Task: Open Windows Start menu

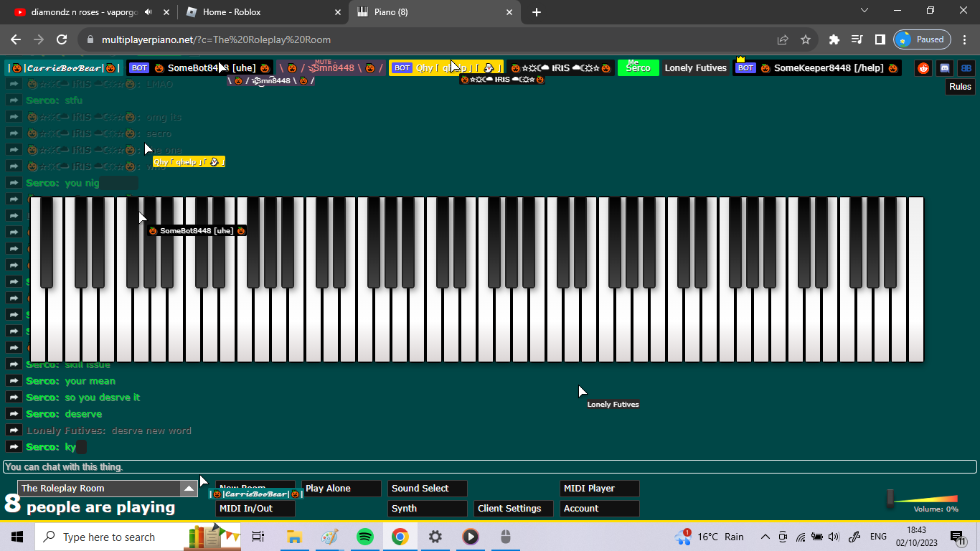Action: (x=17, y=537)
